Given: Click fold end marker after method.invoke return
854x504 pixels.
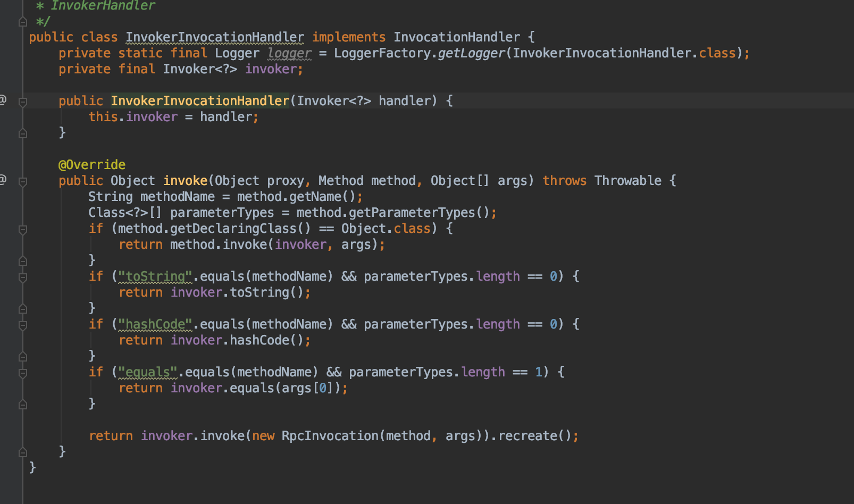Looking at the screenshot, I should tap(23, 261).
